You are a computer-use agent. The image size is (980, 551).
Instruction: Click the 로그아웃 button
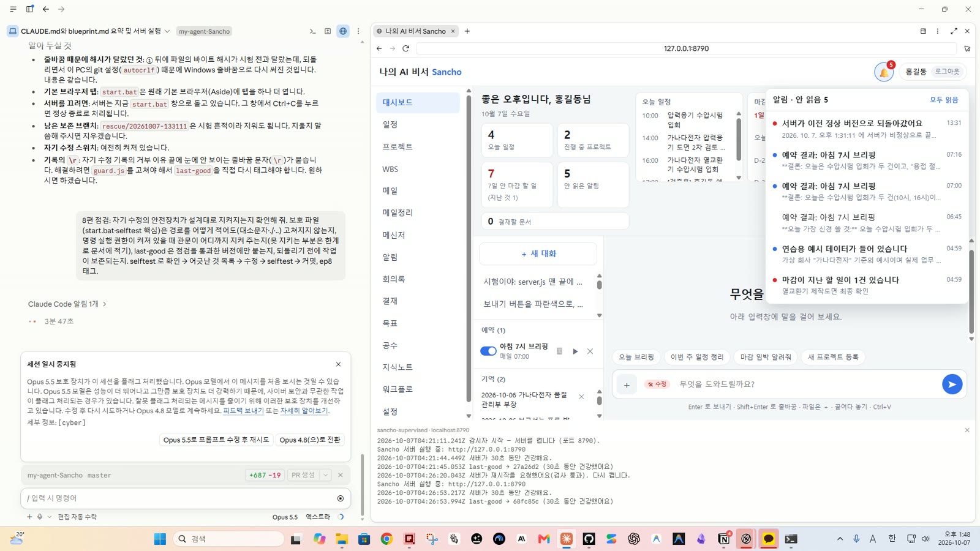click(x=947, y=72)
